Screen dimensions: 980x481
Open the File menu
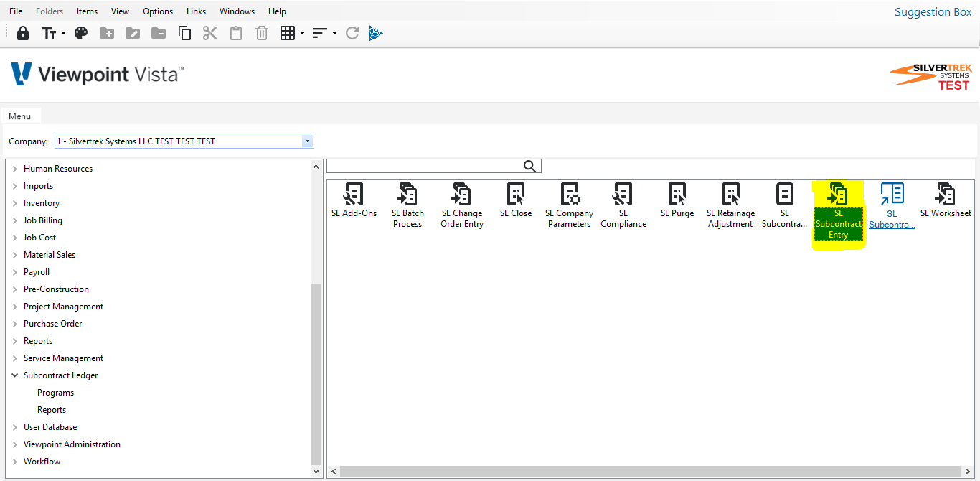[x=16, y=11]
